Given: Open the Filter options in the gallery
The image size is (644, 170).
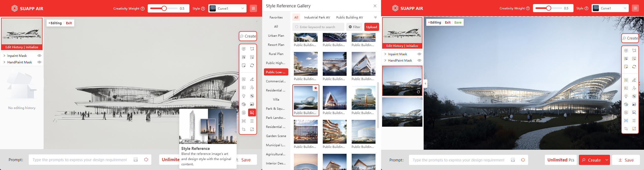Looking at the screenshot, I should [354, 27].
